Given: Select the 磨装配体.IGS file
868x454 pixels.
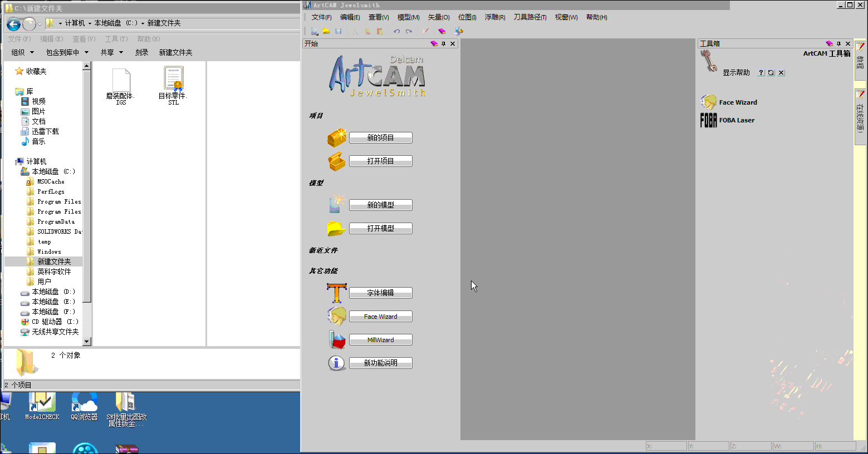Looking at the screenshot, I should (121, 87).
